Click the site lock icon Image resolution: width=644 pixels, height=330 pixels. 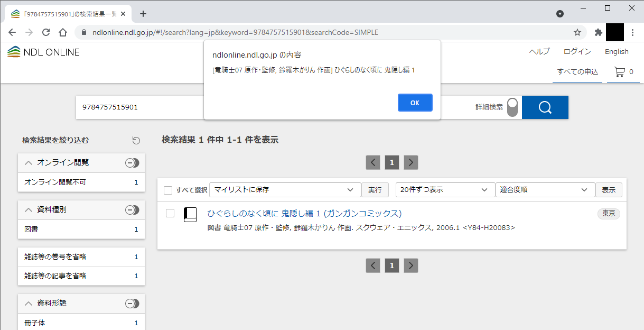pyautogui.click(x=84, y=32)
